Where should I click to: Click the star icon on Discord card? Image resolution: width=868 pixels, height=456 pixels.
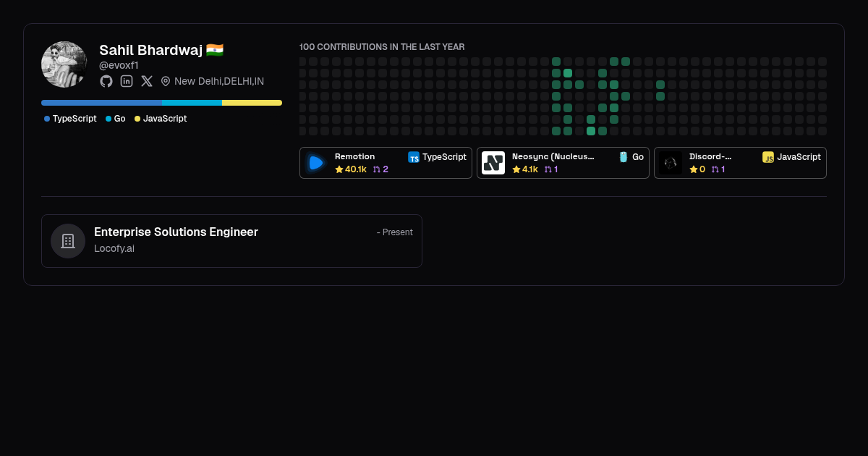694,169
